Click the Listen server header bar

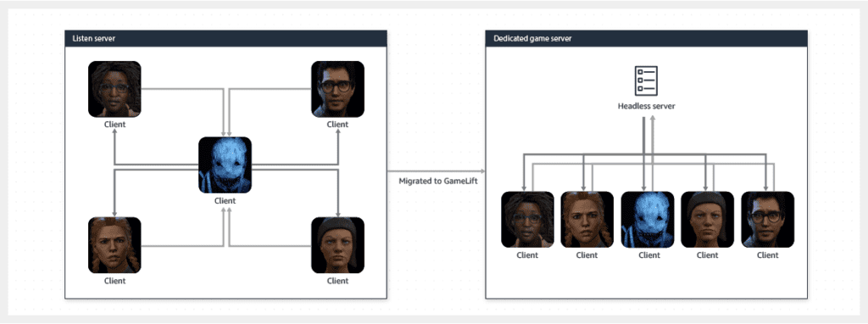tap(225, 38)
